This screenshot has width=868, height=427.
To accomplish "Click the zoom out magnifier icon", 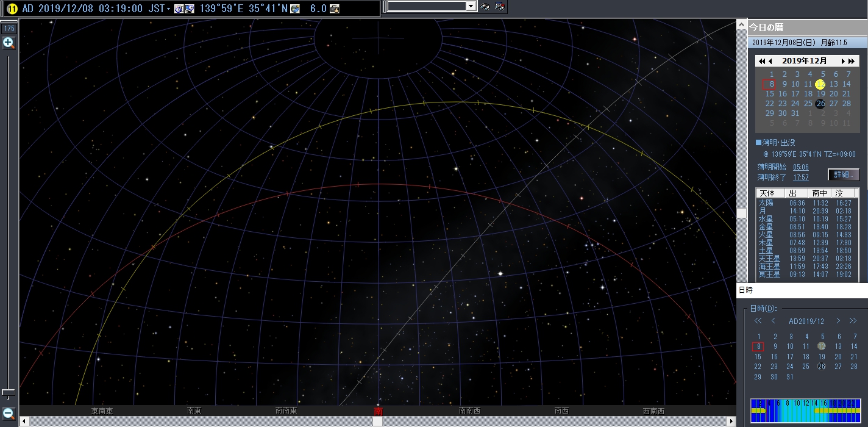I will coord(9,414).
